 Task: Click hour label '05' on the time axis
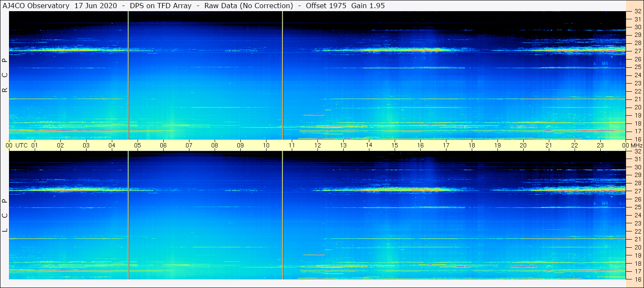(138, 145)
